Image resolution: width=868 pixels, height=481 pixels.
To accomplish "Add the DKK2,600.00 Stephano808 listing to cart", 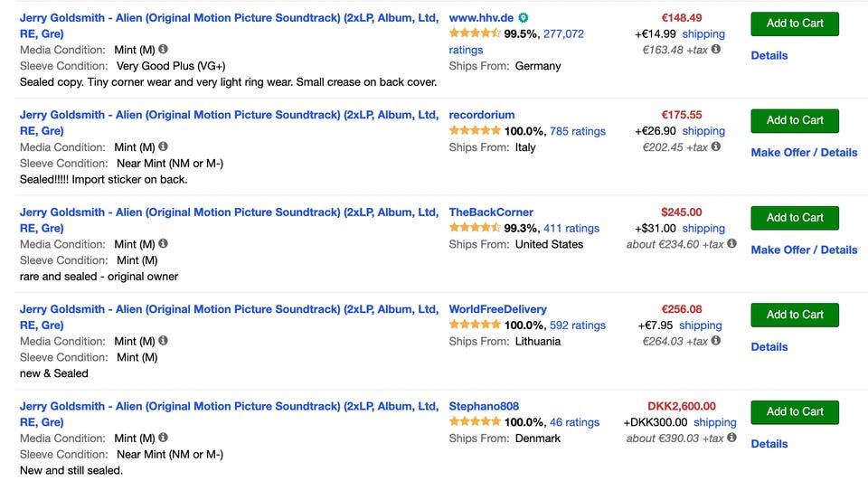I will pyautogui.click(x=794, y=411).
